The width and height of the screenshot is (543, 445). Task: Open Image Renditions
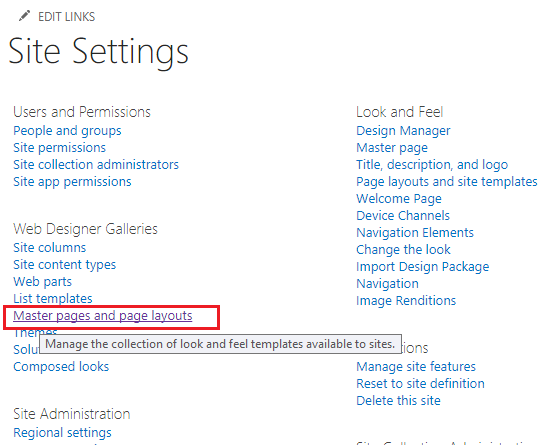point(406,301)
